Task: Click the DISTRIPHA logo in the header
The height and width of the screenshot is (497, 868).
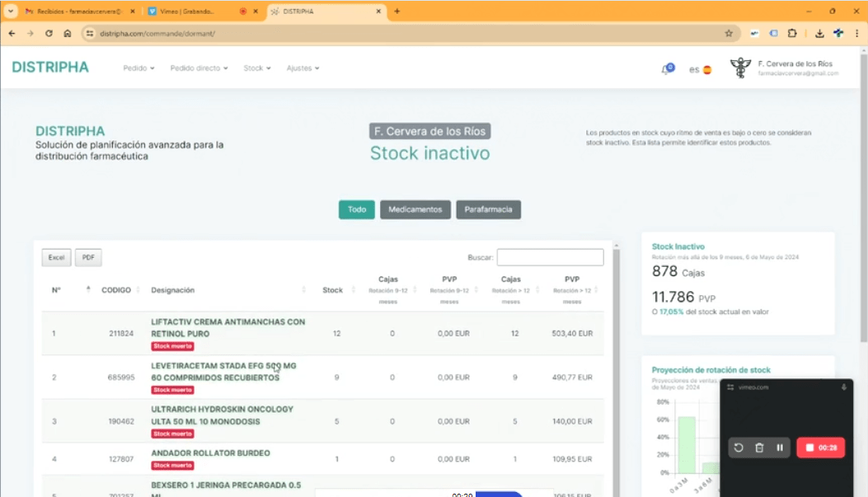Action: [x=50, y=67]
